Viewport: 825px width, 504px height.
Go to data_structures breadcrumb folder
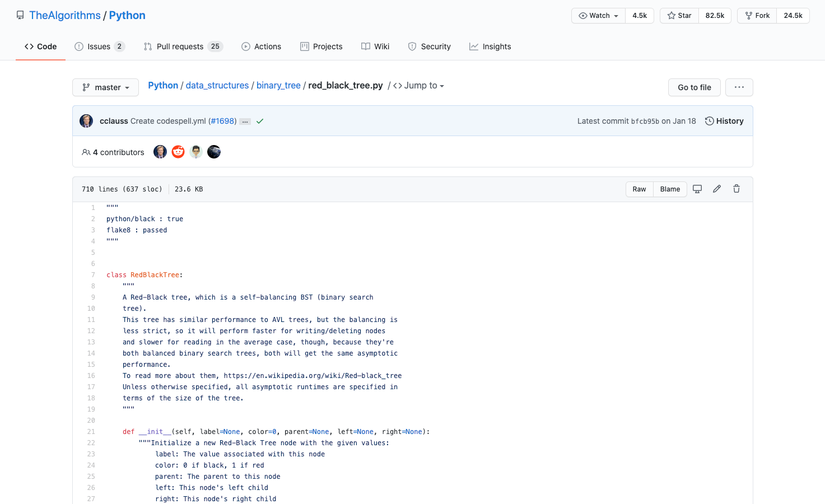(x=217, y=85)
